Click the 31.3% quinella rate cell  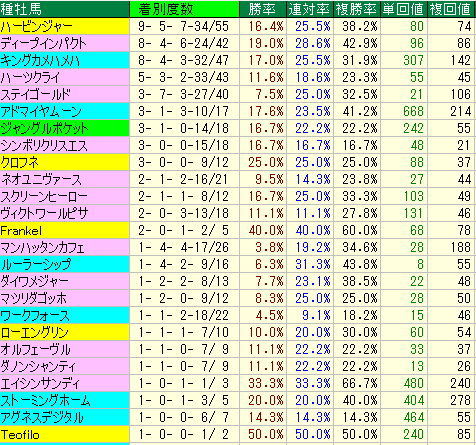313,265
